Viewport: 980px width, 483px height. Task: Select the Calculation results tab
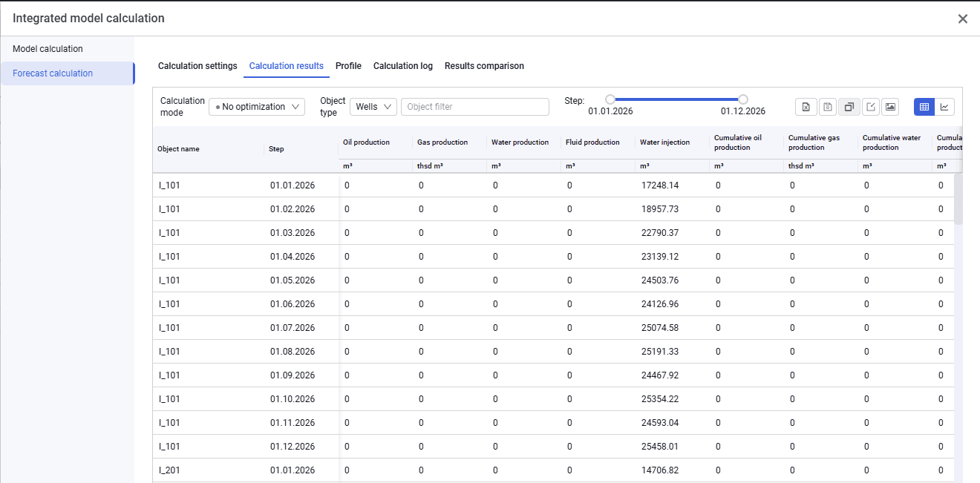click(x=287, y=66)
